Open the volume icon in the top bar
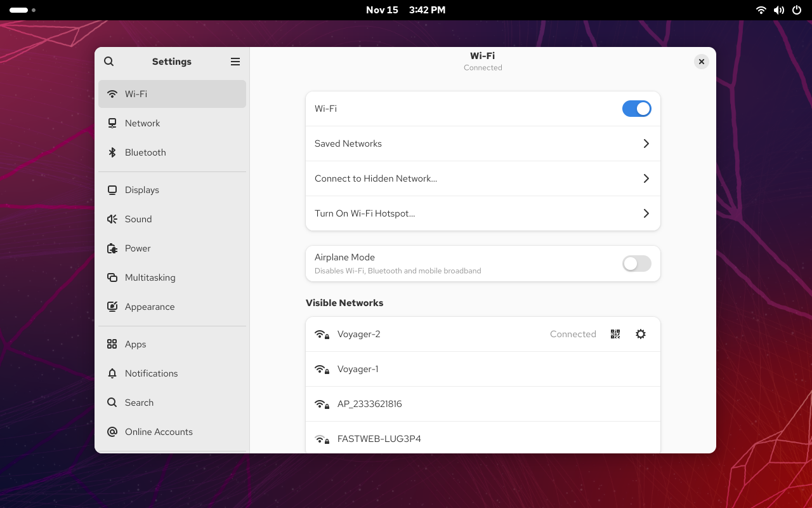The width and height of the screenshot is (812, 508). point(779,10)
